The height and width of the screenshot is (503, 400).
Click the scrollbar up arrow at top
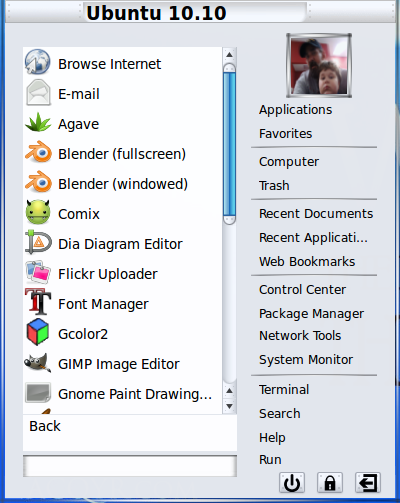229,55
